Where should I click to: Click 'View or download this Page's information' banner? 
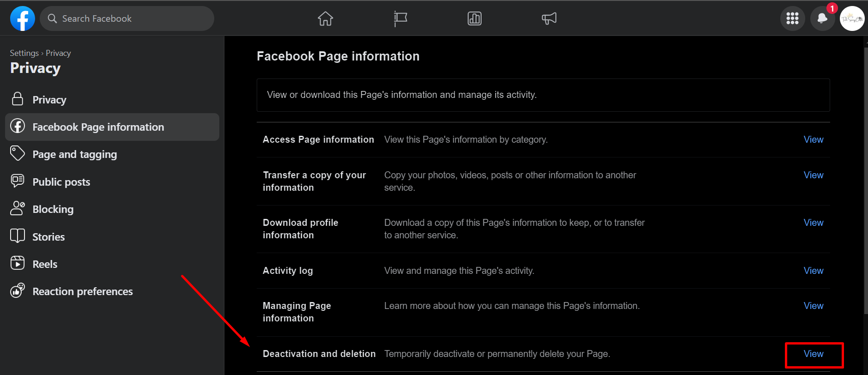tap(543, 95)
